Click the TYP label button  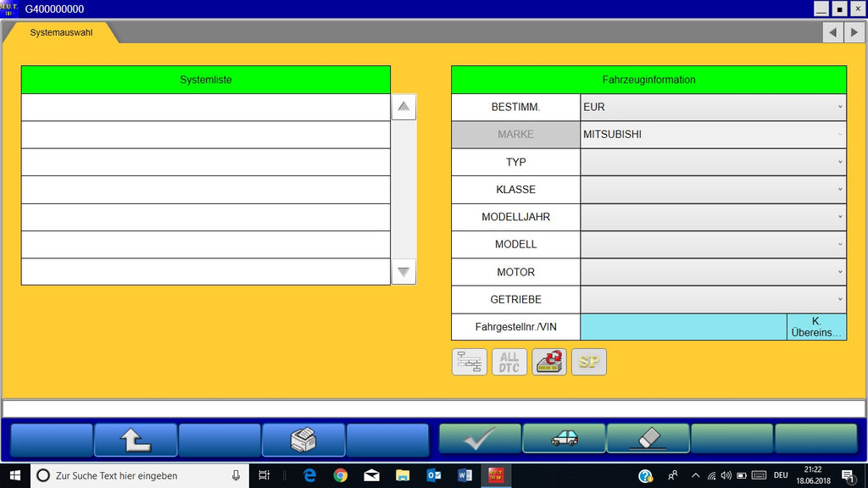tap(515, 162)
